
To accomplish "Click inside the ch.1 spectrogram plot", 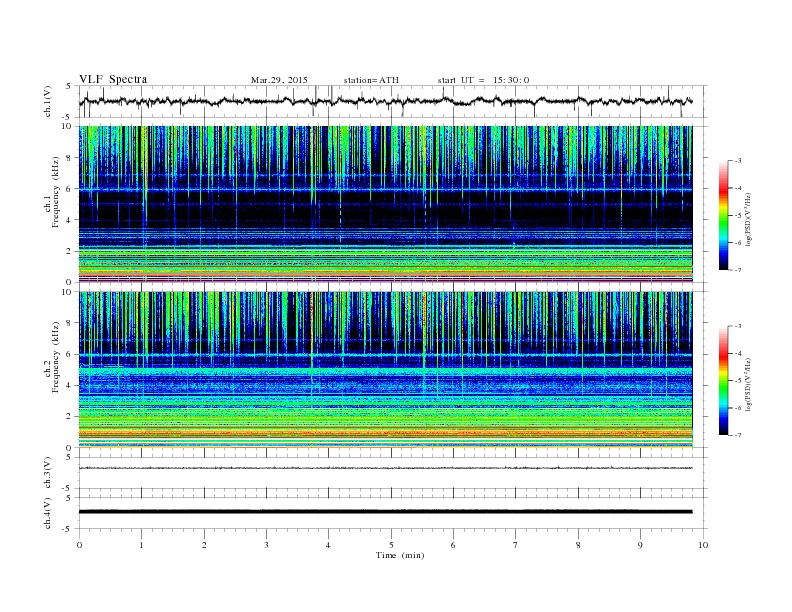I will (385, 204).
